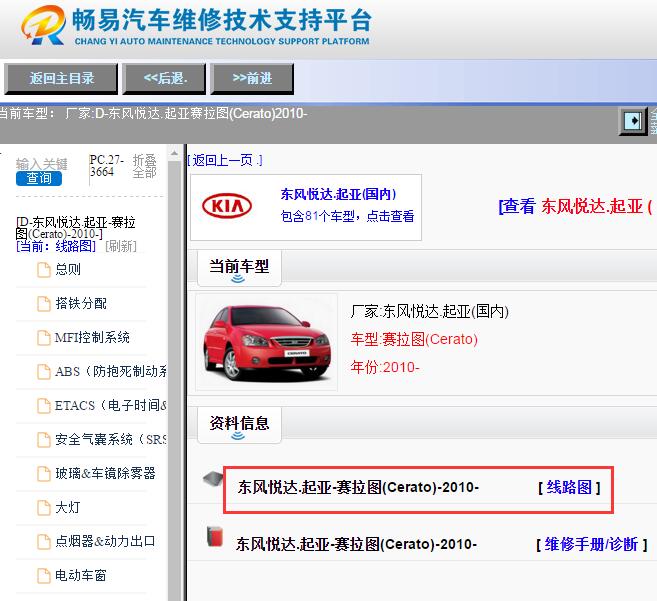Screen dimensions: 657x601
Task: Click 包含81个车型，点击查看 link
Action: tap(347, 216)
